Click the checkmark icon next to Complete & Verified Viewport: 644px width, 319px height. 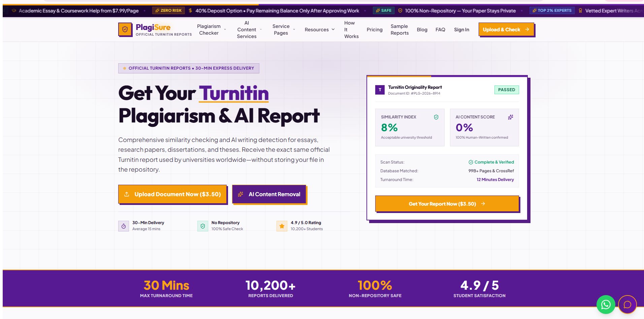click(471, 162)
